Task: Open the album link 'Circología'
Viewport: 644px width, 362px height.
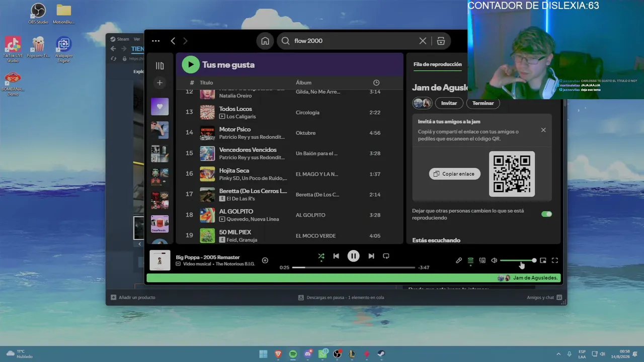Action: [307, 113]
